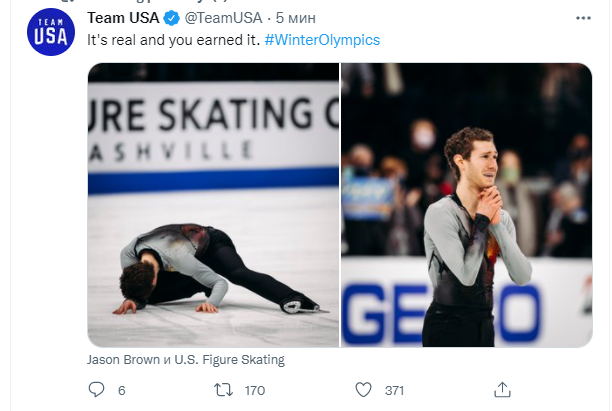
Task: Click U.S. Figure Skating in the caption
Action: [230, 359]
